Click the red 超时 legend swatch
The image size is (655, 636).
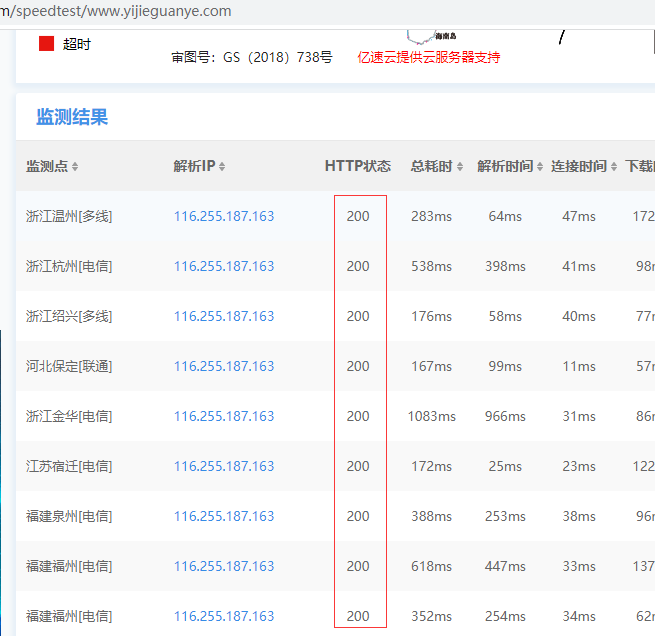tap(46, 44)
